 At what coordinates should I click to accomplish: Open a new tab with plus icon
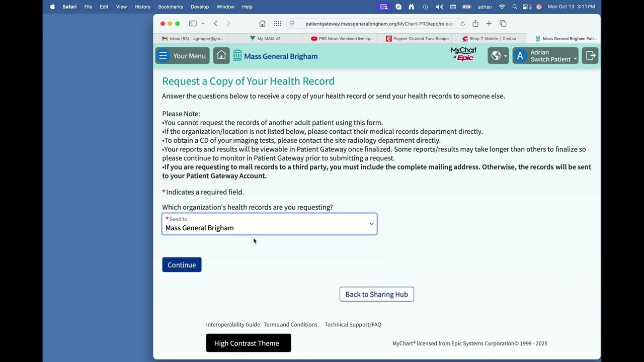click(x=489, y=24)
